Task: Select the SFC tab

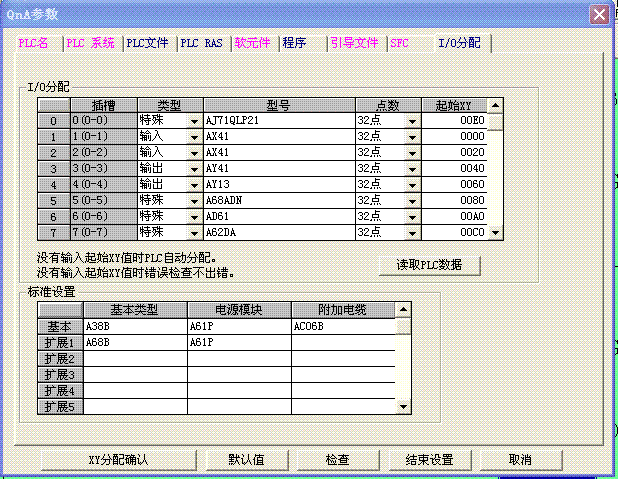Action: (399, 43)
